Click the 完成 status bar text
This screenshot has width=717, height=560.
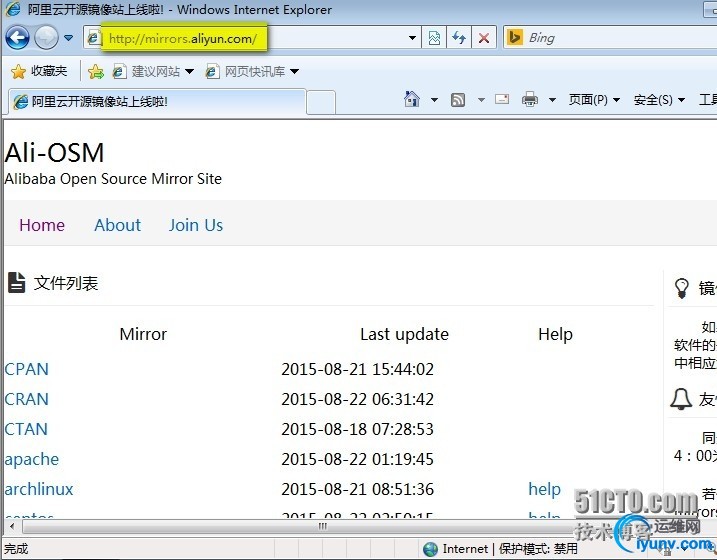16,549
